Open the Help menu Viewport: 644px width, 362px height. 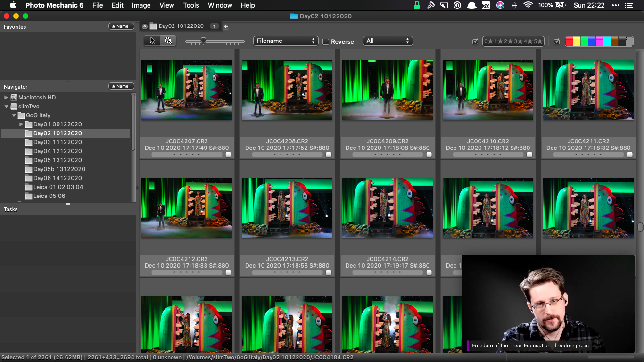[x=248, y=5]
